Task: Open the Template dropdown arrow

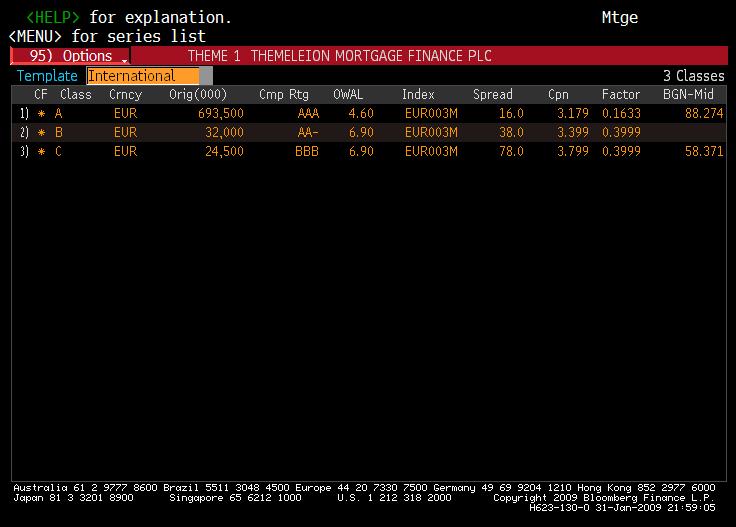Action: (206, 76)
